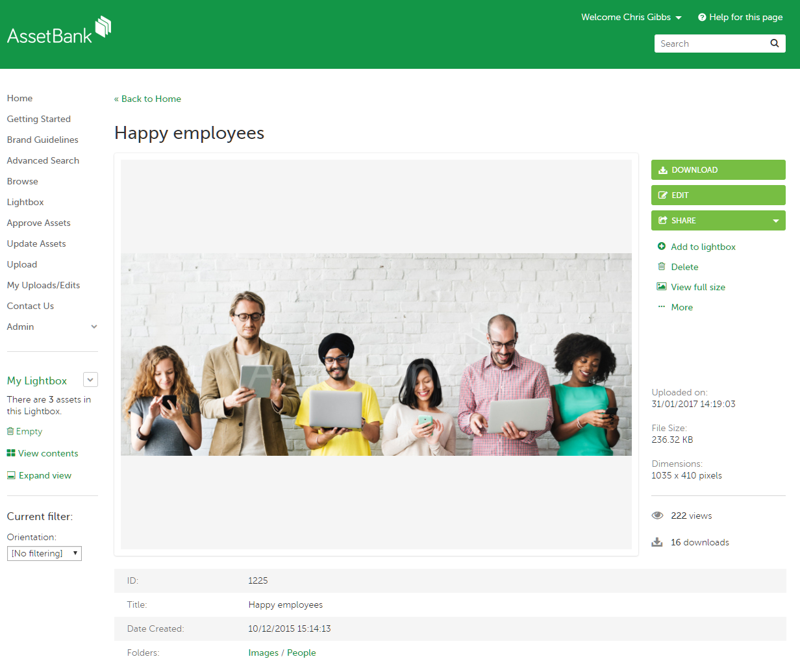Open Update Assets in the sidebar
The height and width of the screenshot is (672, 800).
pyautogui.click(x=36, y=243)
